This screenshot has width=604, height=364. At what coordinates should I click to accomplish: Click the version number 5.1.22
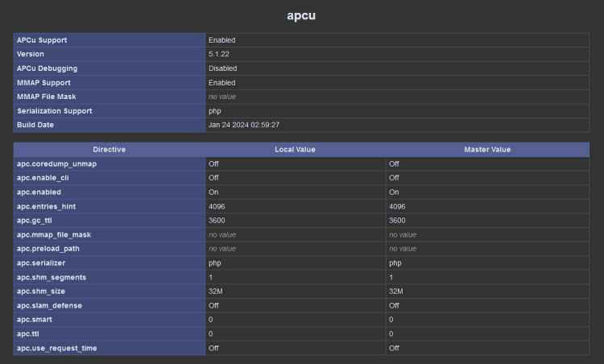click(x=219, y=54)
